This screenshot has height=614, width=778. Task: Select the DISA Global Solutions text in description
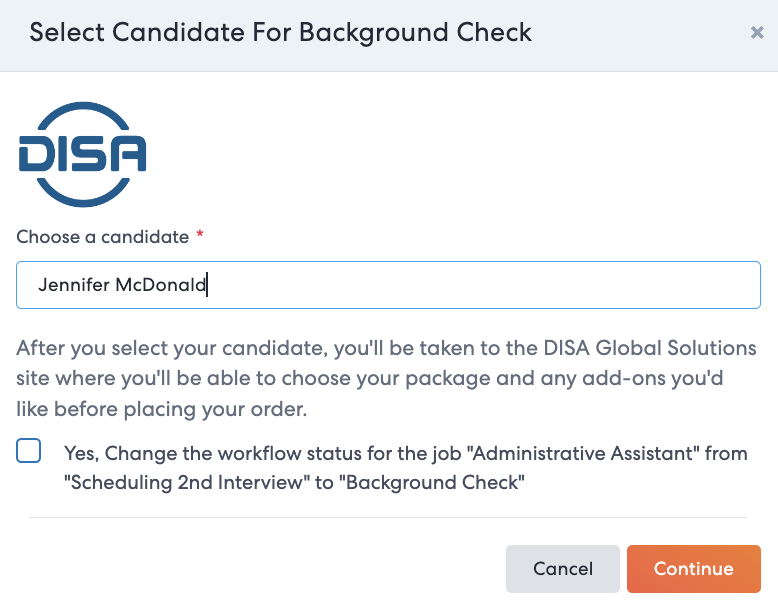(650, 348)
